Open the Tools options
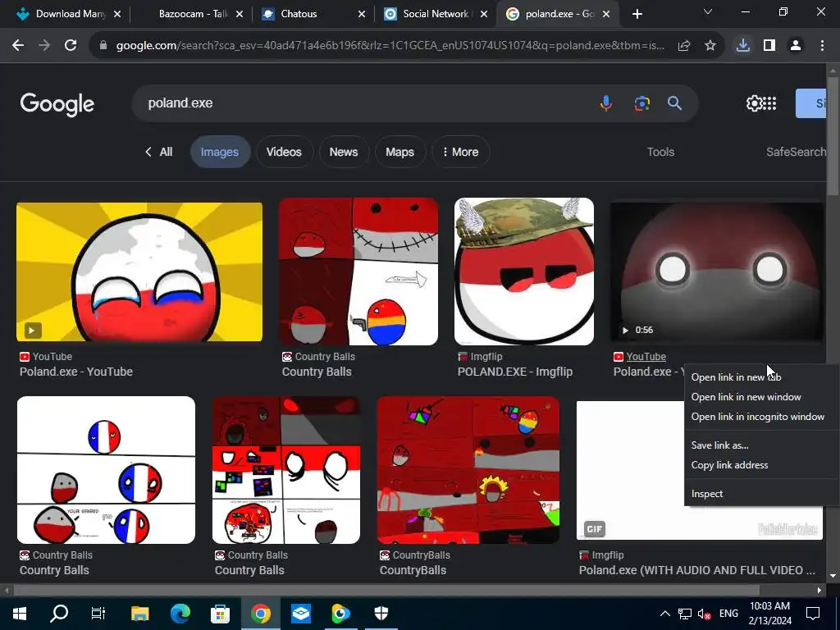This screenshot has width=840, height=630. point(660,152)
